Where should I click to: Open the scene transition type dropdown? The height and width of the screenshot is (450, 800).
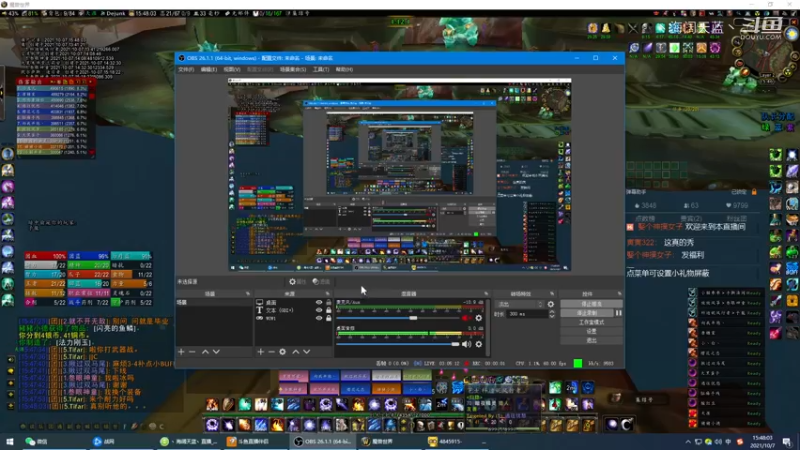[519, 304]
